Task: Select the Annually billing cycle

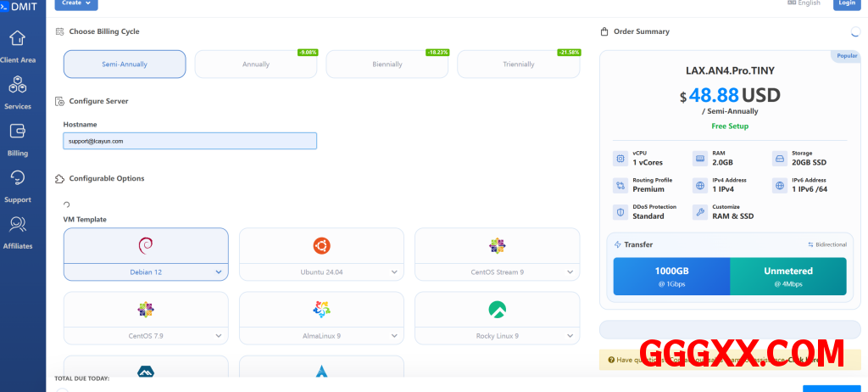Action: point(256,64)
